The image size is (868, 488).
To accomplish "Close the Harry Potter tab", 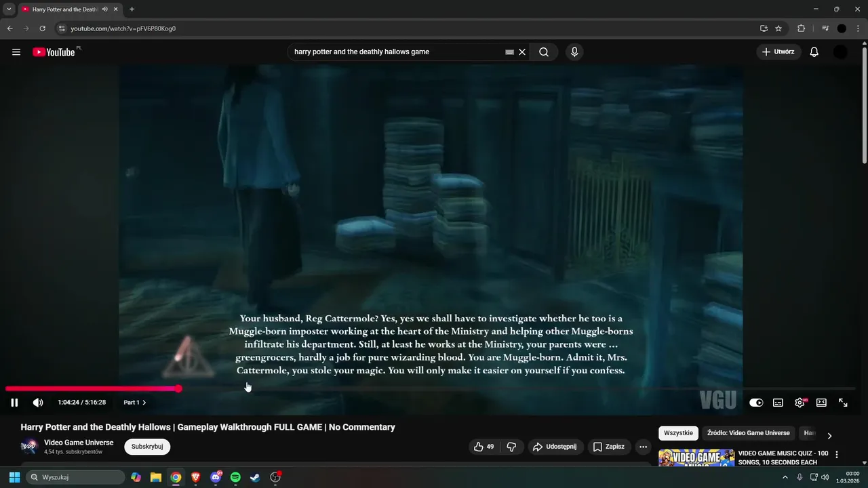I will click(x=116, y=9).
